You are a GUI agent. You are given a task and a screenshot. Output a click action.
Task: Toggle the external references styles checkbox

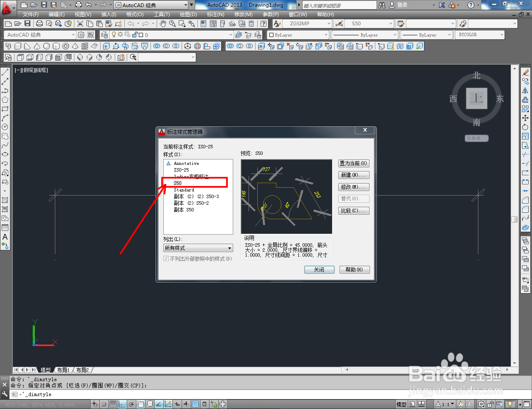(x=166, y=259)
